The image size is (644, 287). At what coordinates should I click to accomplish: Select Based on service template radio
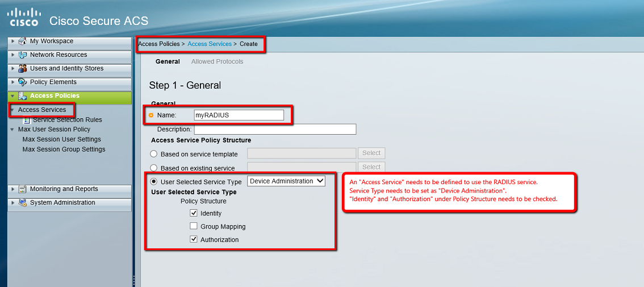153,154
